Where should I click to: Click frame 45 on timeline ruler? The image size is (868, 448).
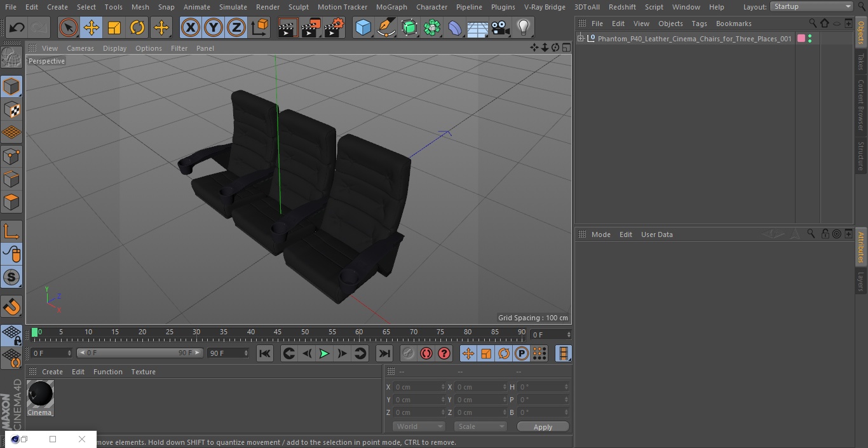tap(278, 332)
